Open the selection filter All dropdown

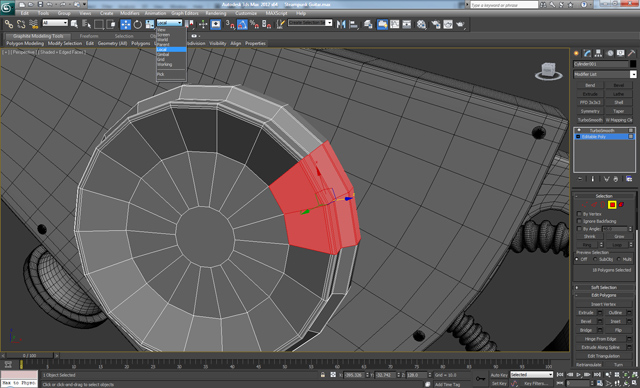click(55, 23)
